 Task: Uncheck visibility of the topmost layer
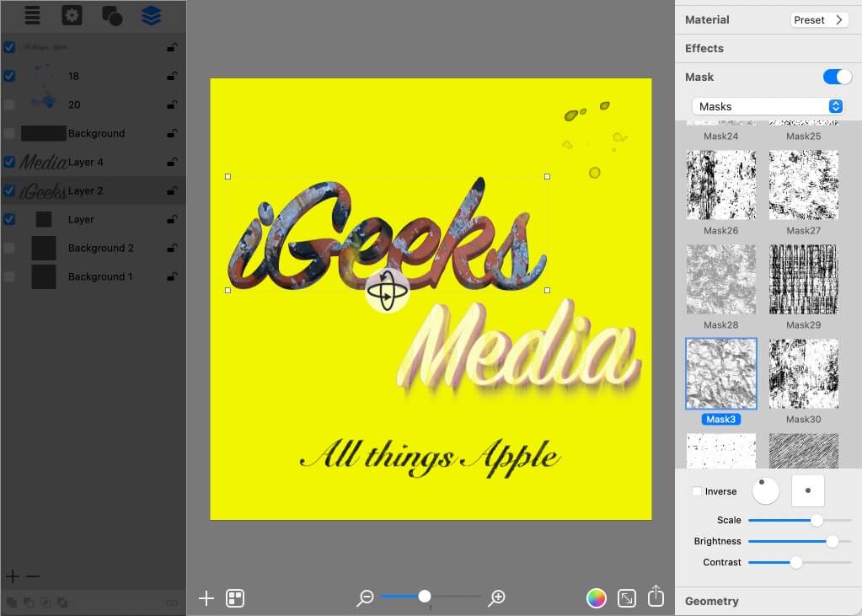pyautogui.click(x=9, y=47)
